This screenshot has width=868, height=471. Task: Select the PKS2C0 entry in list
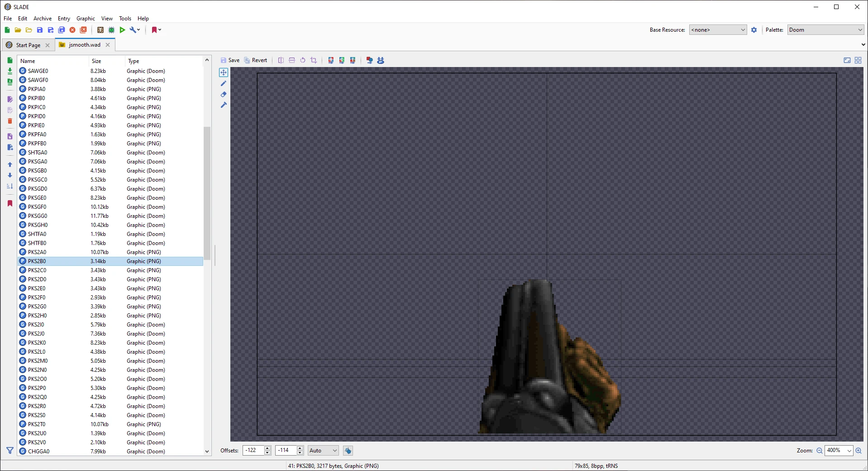110,270
